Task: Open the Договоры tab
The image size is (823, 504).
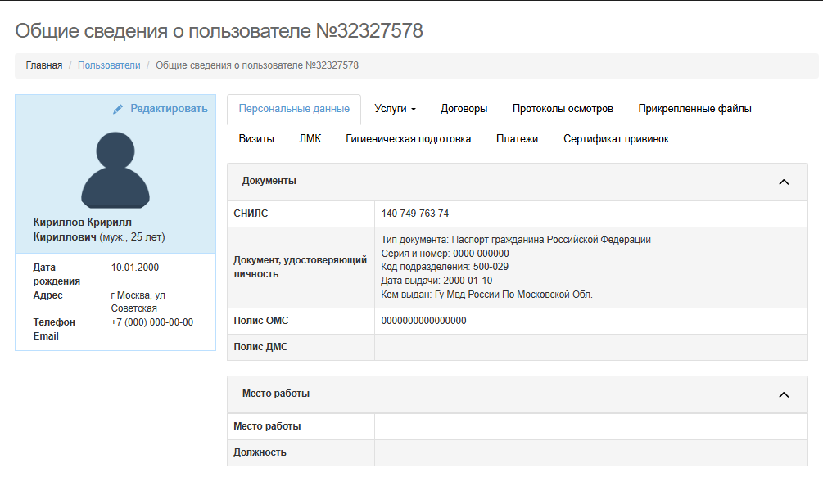Action: (x=464, y=109)
